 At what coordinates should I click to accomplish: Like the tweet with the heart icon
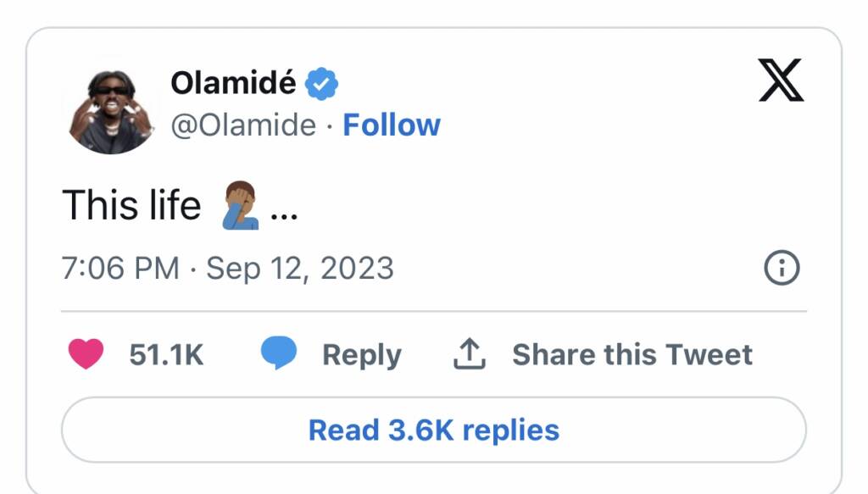(x=85, y=354)
